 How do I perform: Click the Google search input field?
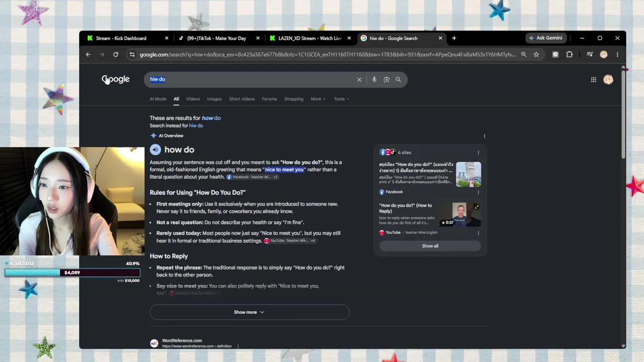tap(252, 79)
